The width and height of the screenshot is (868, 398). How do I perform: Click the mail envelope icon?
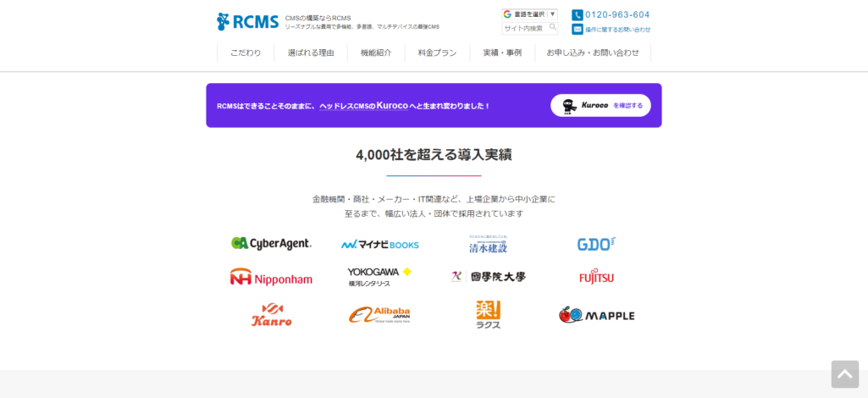click(578, 30)
